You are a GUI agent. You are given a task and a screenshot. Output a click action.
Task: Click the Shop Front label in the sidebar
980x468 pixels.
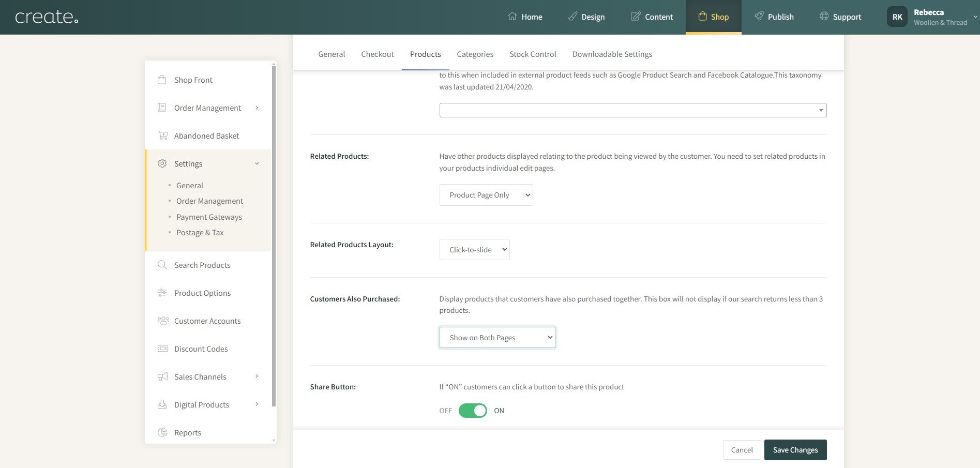[x=193, y=80]
